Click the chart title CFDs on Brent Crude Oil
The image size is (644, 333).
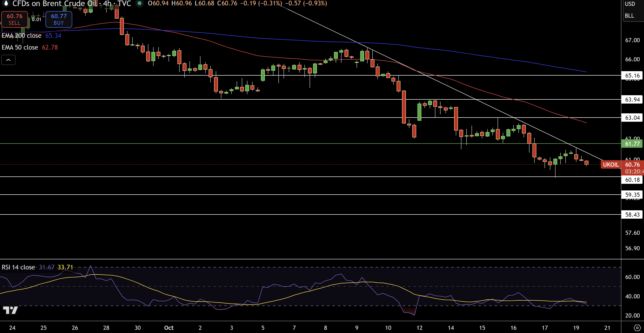[55, 3]
